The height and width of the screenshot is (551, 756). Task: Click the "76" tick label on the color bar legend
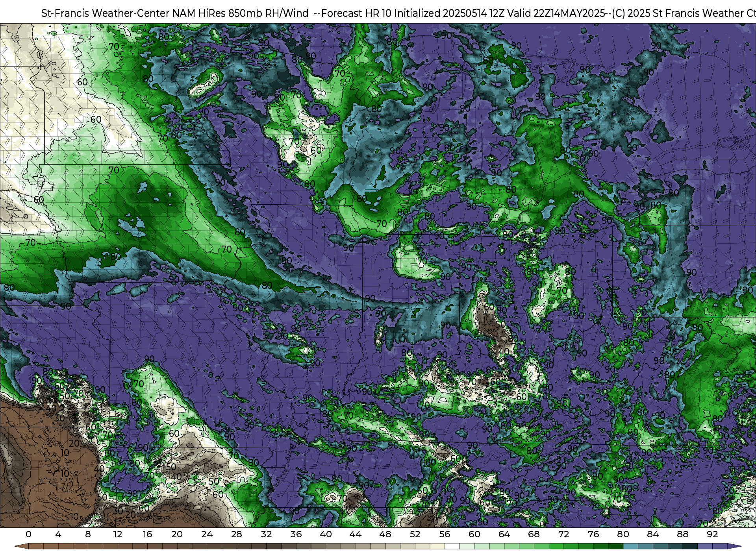pyautogui.click(x=593, y=534)
